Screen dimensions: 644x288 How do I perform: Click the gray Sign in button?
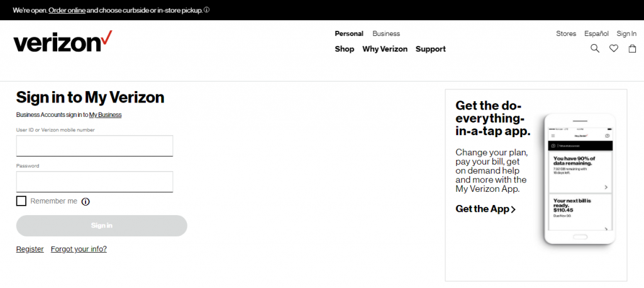[101, 226]
